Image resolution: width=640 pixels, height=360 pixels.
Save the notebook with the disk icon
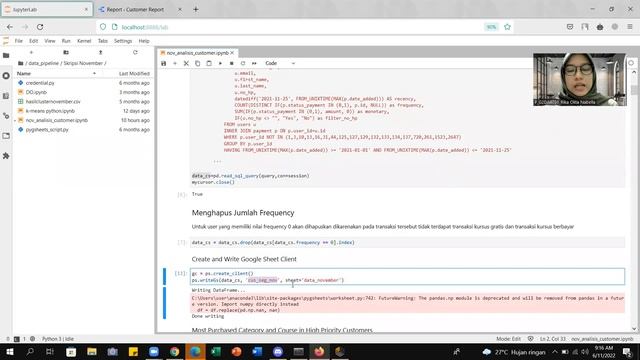tap(164, 63)
